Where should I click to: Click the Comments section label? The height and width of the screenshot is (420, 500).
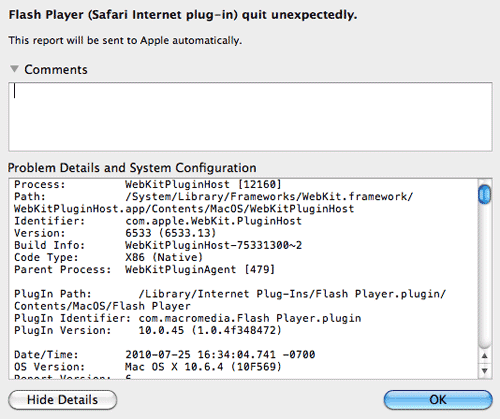(x=56, y=69)
